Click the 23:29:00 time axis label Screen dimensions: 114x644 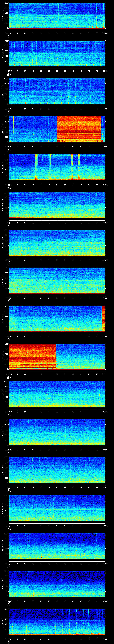pyautogui.click(x=9, y=33)
